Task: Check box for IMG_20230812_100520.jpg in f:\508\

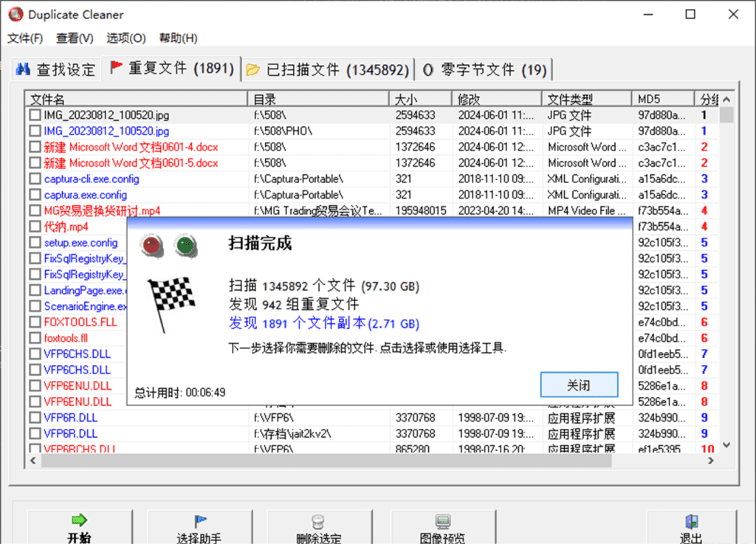Action: (x=35, y=115)
